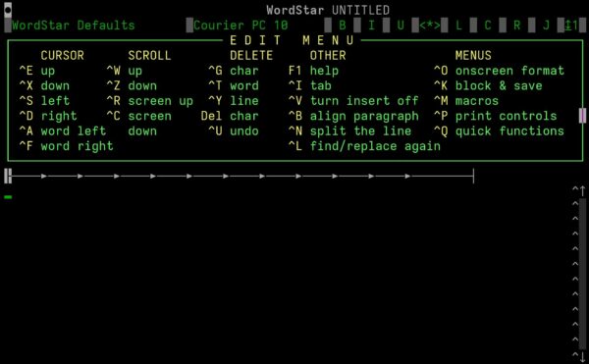Choose ^G delete char command

tap(234, 71)
